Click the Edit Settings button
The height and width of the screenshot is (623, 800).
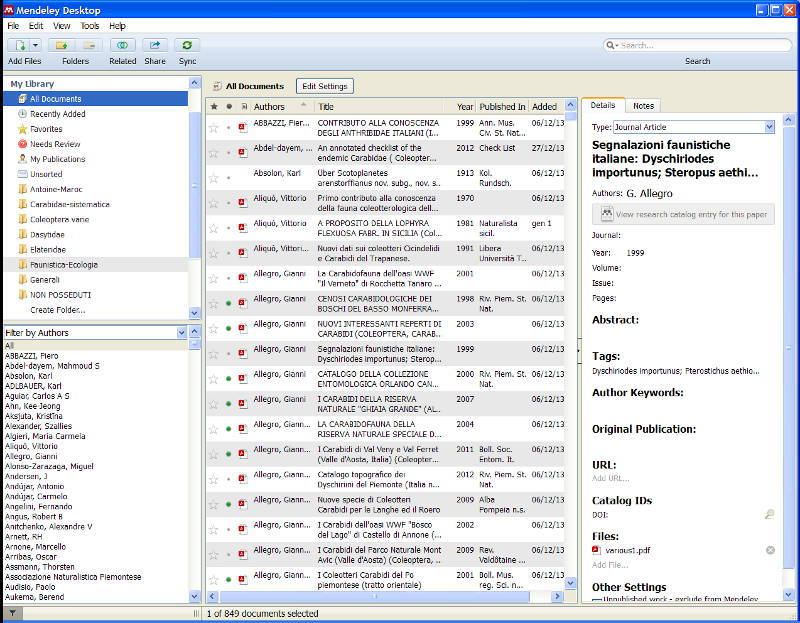[x=325, y=86]
